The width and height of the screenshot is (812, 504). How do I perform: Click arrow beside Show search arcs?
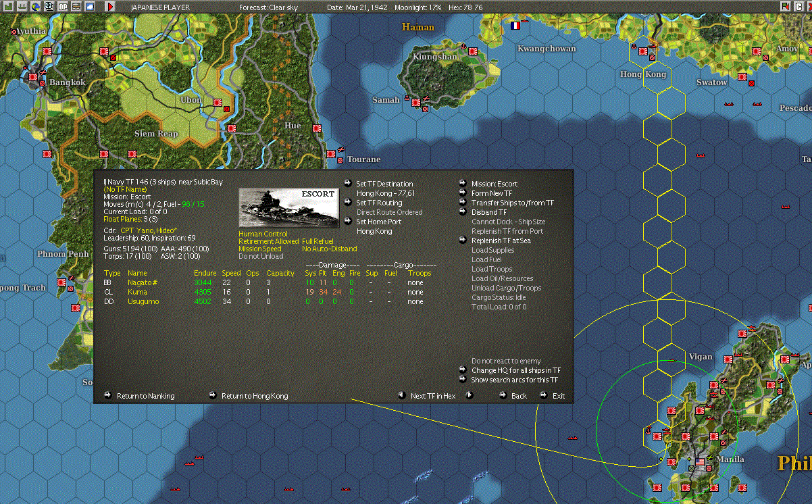tap(463, 379)
